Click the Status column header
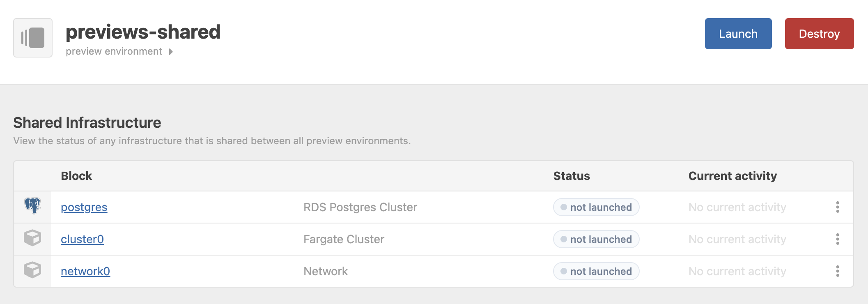 point(572,176)
